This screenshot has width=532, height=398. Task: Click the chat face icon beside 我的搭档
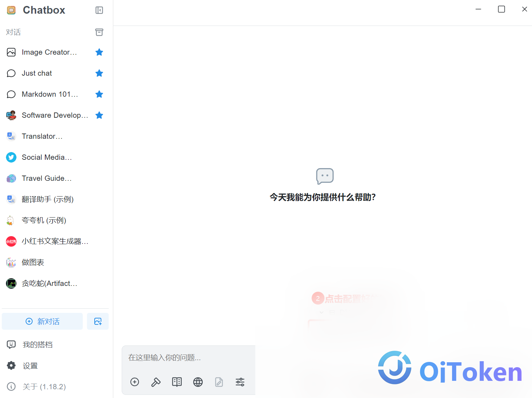click(11, 345)
